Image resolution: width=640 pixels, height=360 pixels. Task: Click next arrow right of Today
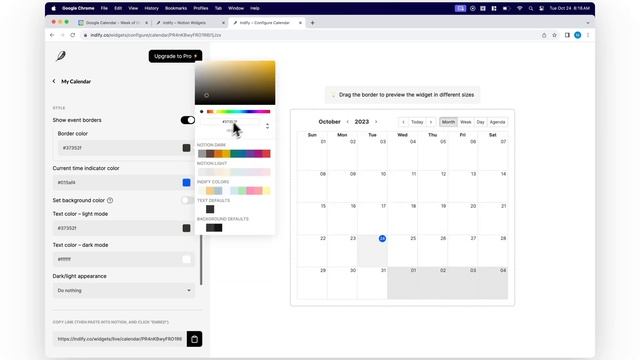[x=431, y=122]
